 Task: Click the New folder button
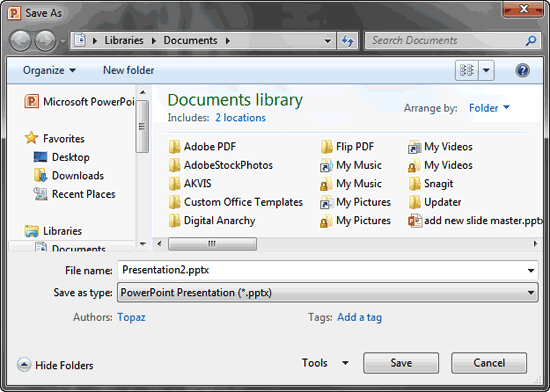(x=128, y=70)
